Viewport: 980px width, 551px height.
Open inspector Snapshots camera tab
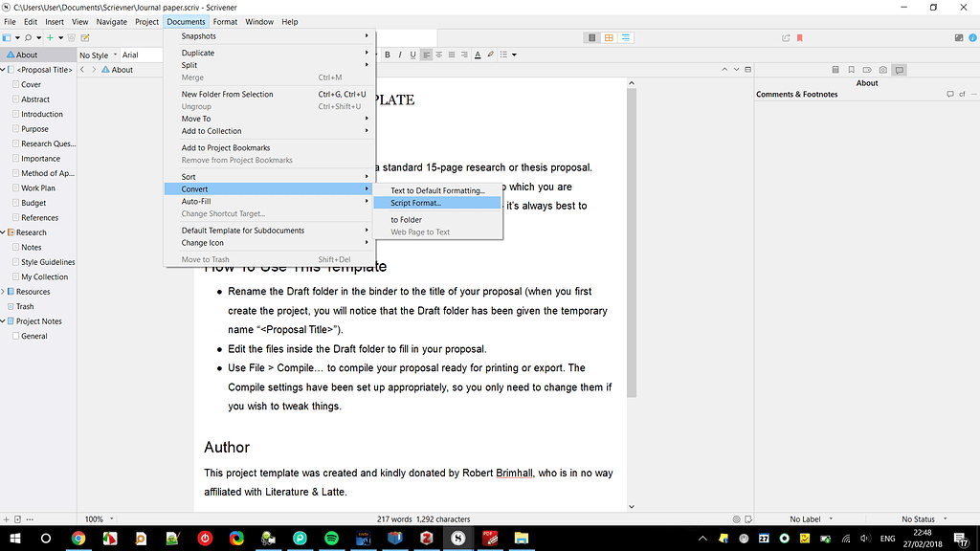[882, 70]
